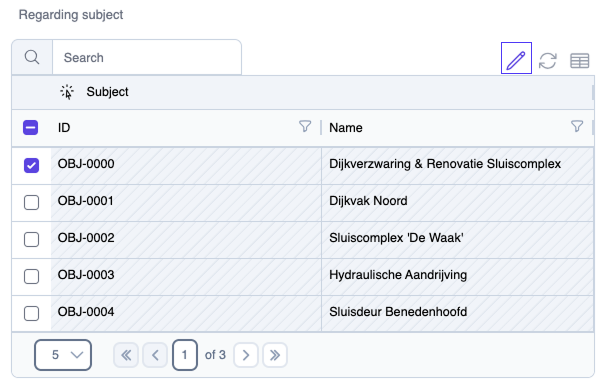The image size is (608, 383).
Task: Click the pencil edit icon
Action: click(516, 58)
